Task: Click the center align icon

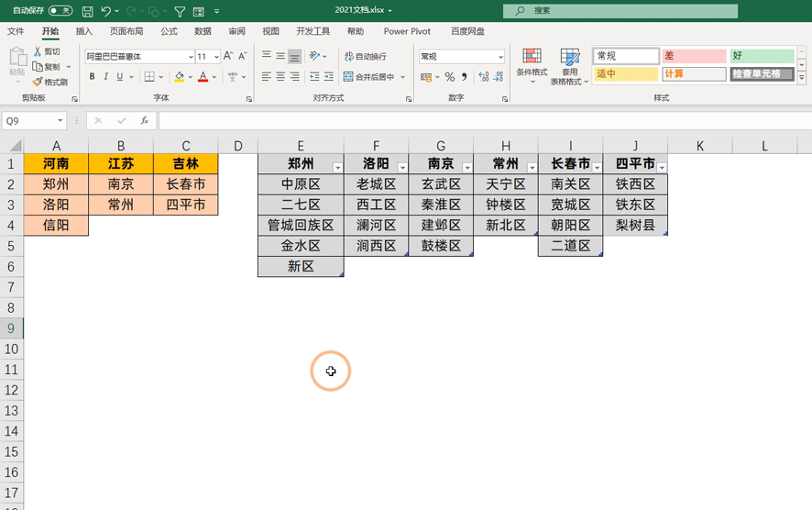Action: (280, 77)
